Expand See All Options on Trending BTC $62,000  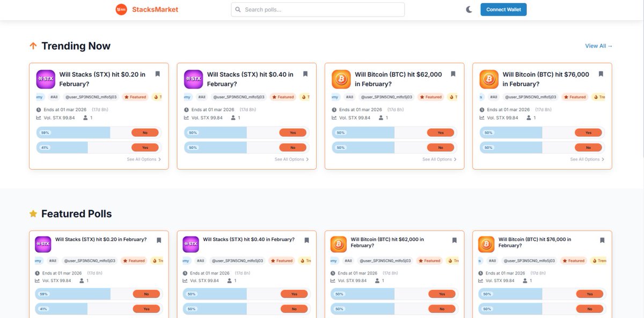[440, 160]
